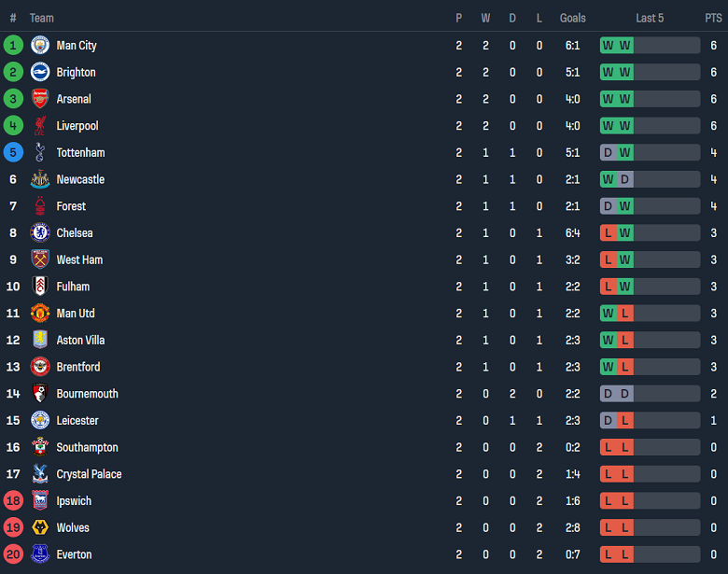Sort table by Goals column header
The image size is (728, 574).
(573, 18)
